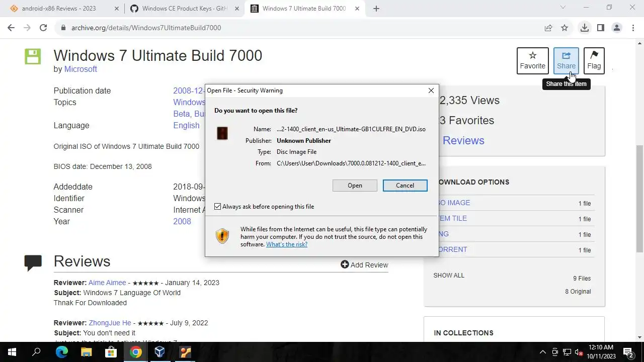Click the security shield warning icon

pos(222,236)
